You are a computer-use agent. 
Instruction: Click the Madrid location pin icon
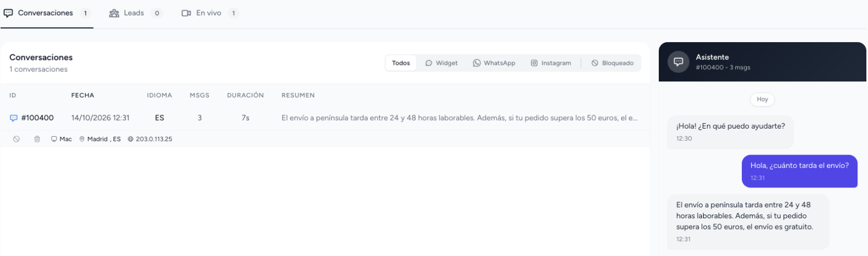point(82,139)
